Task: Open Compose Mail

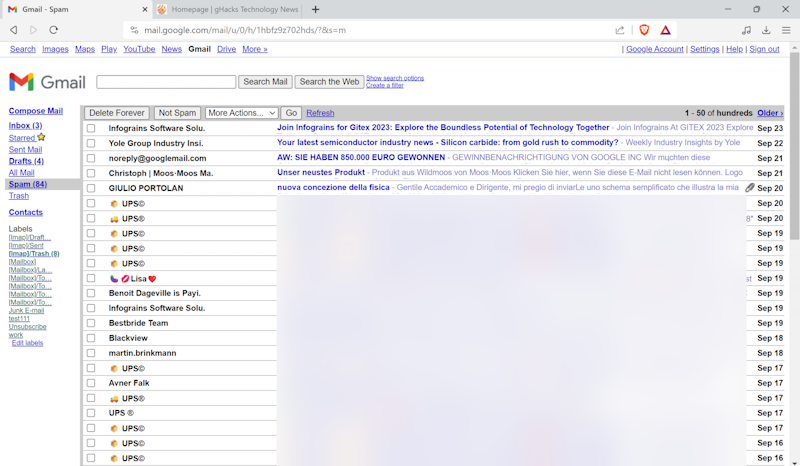Action: pos(36,111)
